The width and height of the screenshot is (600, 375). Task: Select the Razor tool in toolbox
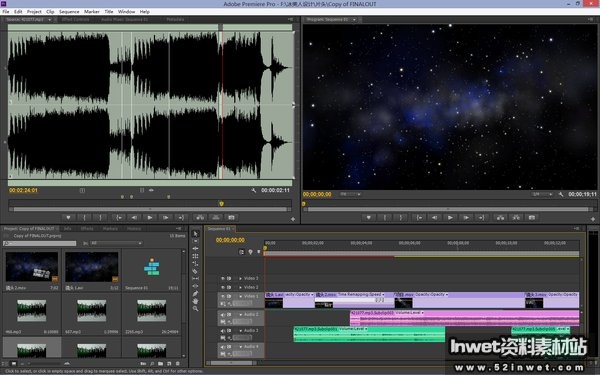(x=196, y=271)
